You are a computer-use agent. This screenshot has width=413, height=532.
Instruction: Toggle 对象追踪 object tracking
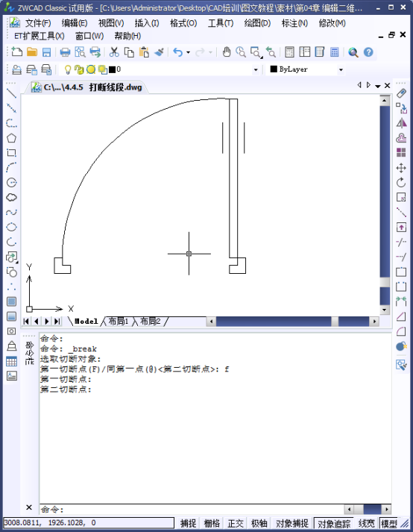(334, 523)
